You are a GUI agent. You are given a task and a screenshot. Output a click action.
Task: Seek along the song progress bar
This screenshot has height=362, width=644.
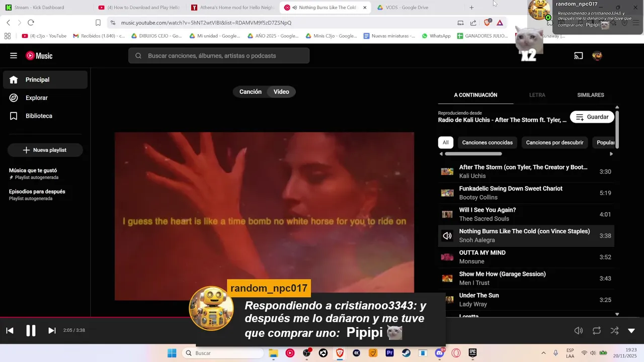(322, 318)
